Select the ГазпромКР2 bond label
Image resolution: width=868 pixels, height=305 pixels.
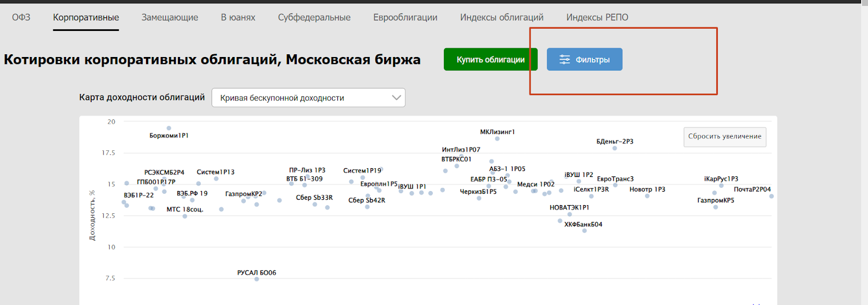click(244, 194)
